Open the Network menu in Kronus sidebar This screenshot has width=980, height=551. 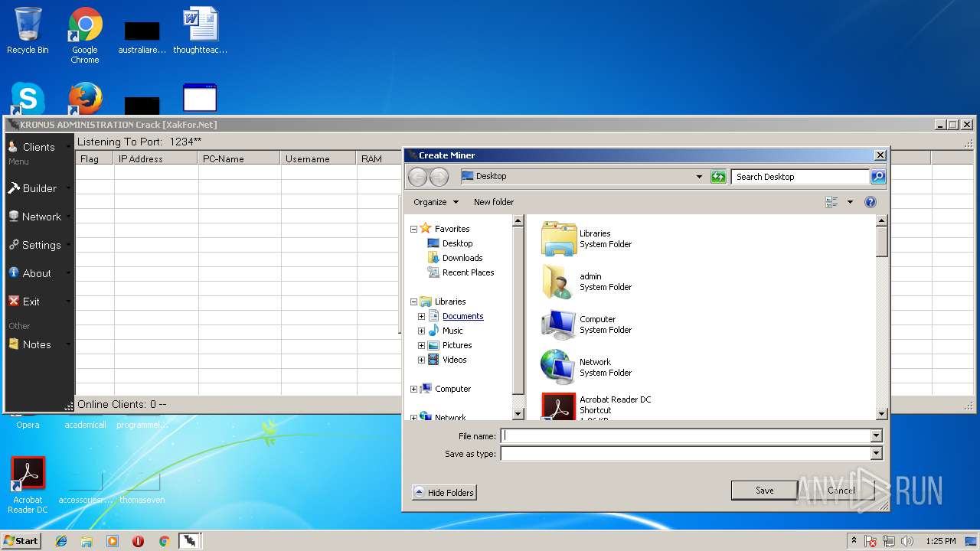tap(38, 217)
